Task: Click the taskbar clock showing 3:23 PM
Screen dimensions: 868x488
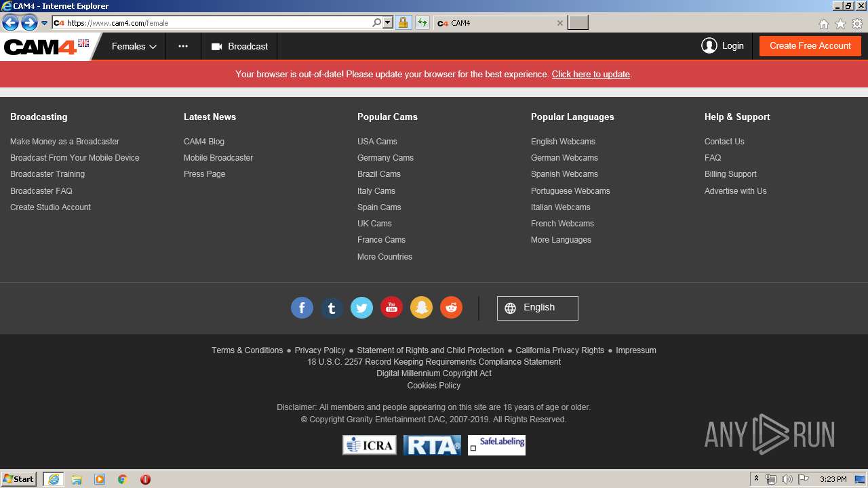Action: pos(833,479)
